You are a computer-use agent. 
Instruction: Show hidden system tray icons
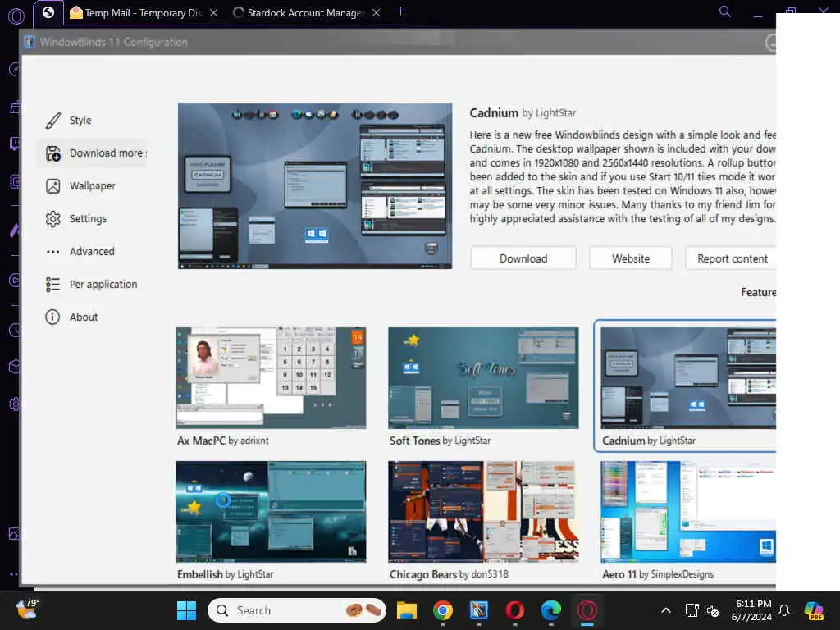tap(666, 610)
